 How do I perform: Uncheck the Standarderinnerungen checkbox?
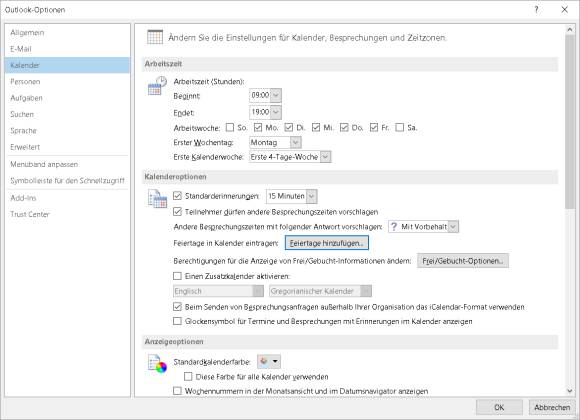pyautogui.click(x=178, y=196)
